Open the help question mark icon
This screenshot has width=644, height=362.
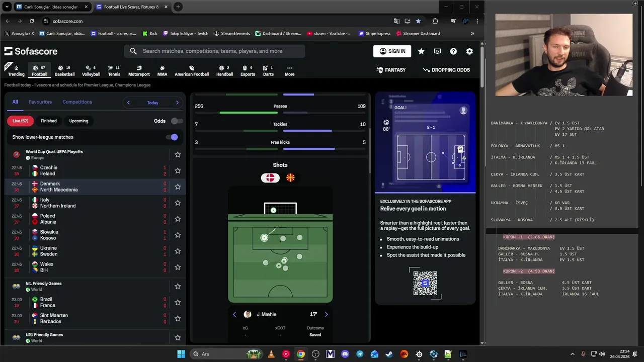[x=453, y=51]
